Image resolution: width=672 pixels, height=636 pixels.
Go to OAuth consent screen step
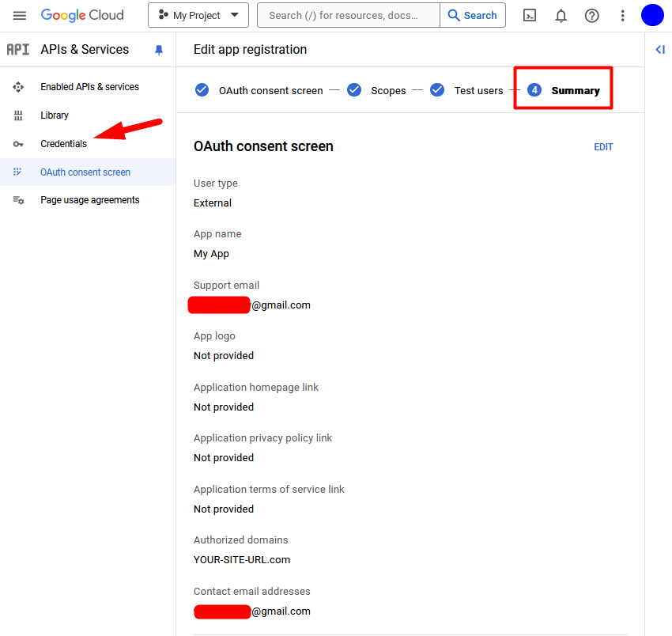(x=270, y=90)
